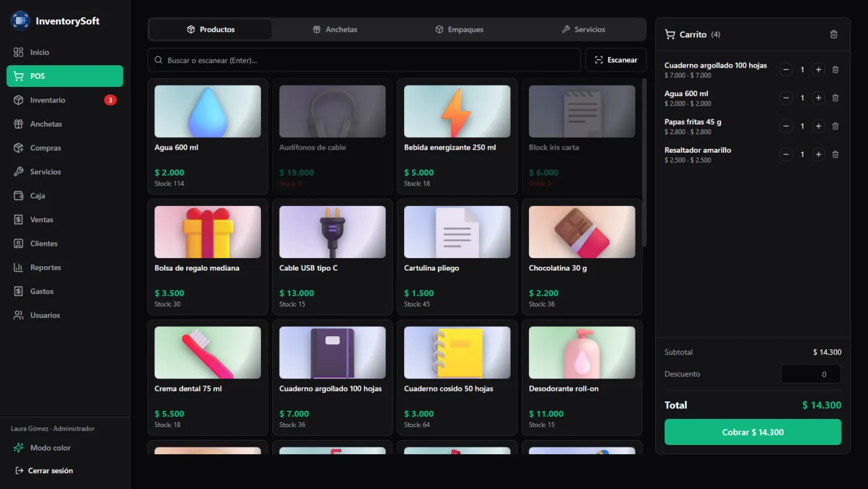Screen dimensions: 868x489
Task: Open Inicio from the sidebar
Action: point(64,52)
